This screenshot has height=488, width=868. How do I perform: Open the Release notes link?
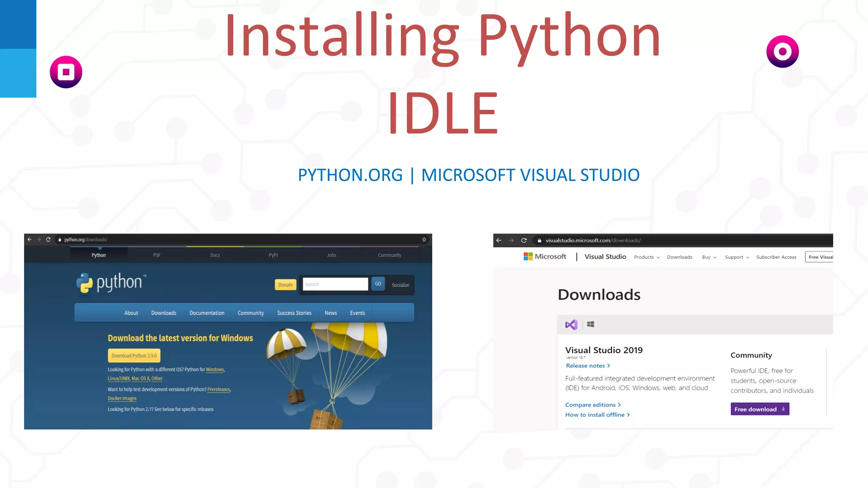[x=588, y=366]
